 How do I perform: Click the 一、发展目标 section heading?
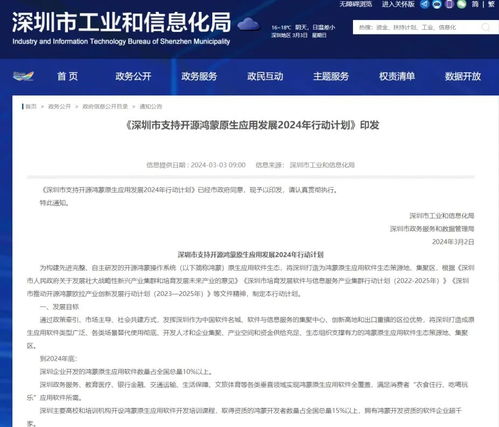pyautogui.click(x=59, y=307)
